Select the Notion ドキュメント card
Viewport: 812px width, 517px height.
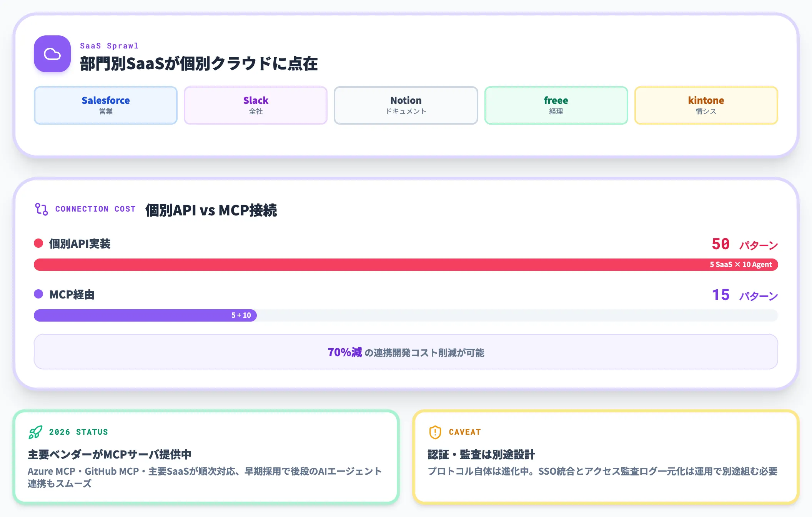pos(406,105)
